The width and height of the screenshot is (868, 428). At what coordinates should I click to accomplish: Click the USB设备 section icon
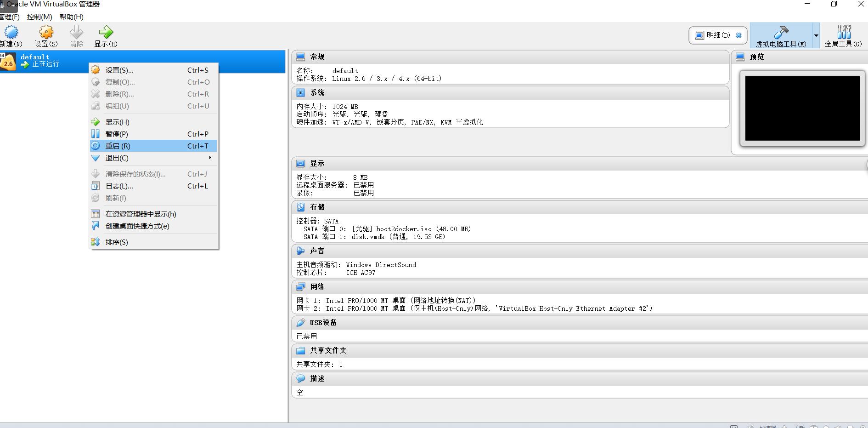pyautogui.click(x=302, y=322)
